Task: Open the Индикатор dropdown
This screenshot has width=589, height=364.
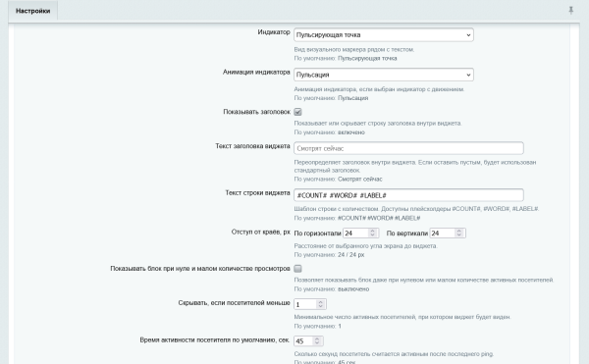Action: (x=384, y=35)
